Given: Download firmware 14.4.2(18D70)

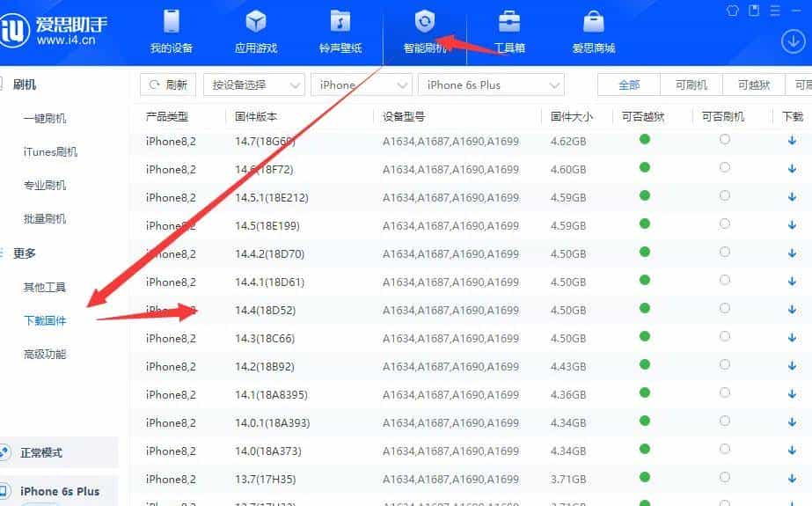Looking at the screenshot, I should coord(792,253).
